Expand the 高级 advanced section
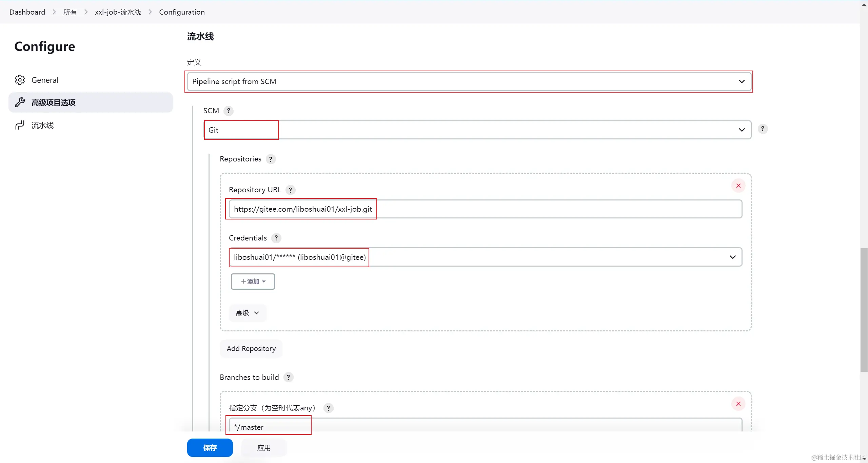This screenshot has width=868, height=463. click(248, 313)
